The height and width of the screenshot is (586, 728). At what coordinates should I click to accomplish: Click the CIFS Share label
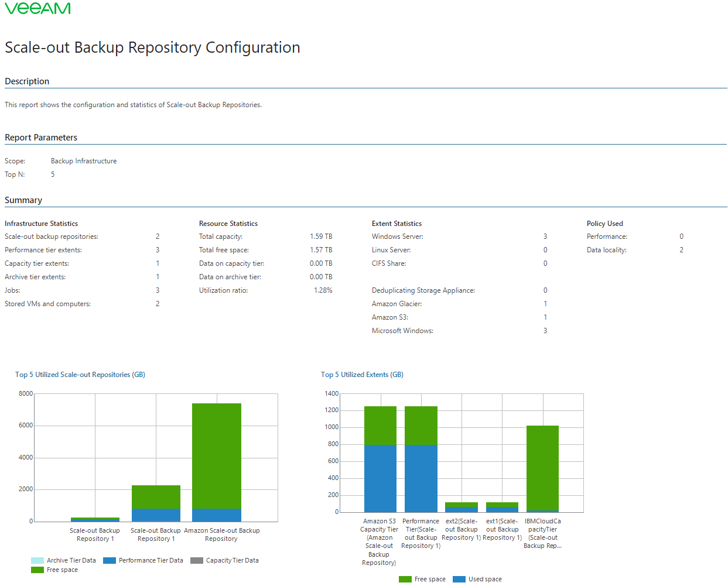(389, 263)
